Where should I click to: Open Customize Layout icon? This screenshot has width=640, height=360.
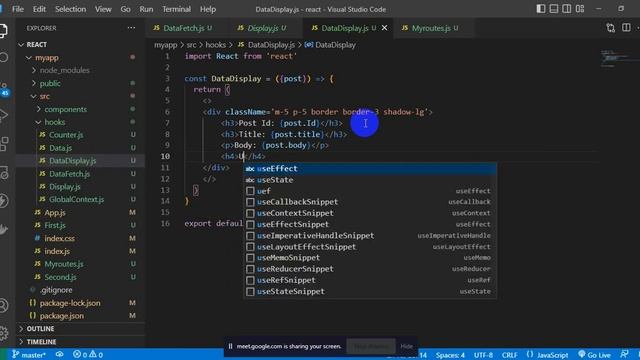click(580, 9)
